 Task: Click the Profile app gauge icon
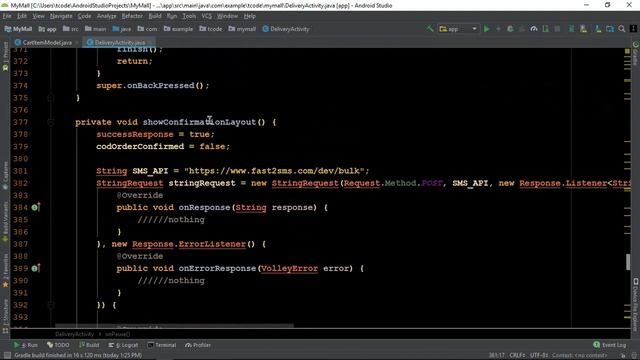pos(533,29)
